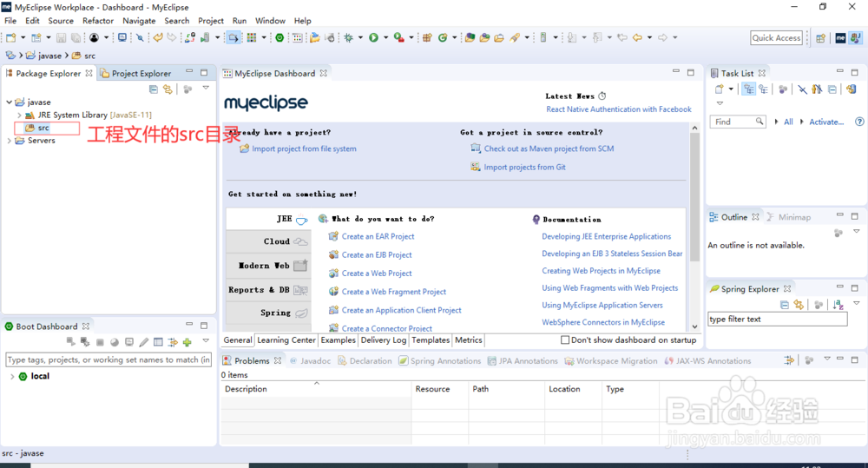Switch to the Learning Center dashboard tab

[x=286, y=340]
